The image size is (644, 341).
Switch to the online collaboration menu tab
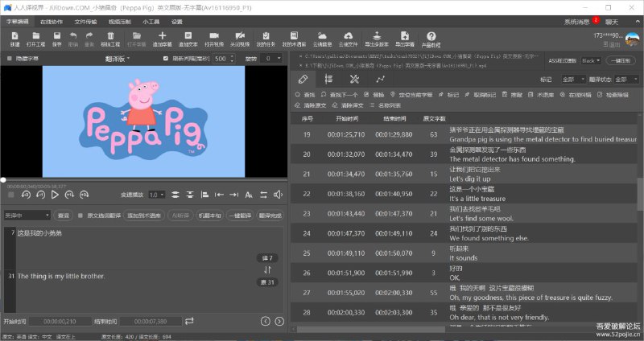click(x=52, y=22)
